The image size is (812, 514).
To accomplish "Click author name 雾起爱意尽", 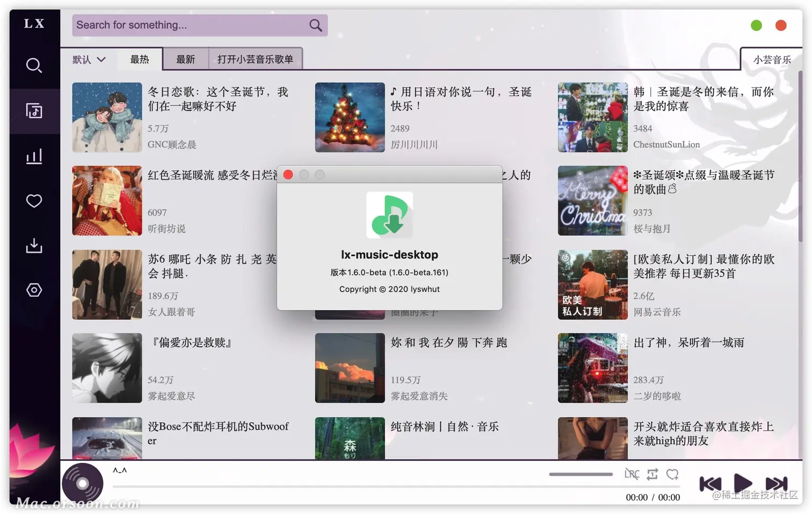I will click(171, 396).
